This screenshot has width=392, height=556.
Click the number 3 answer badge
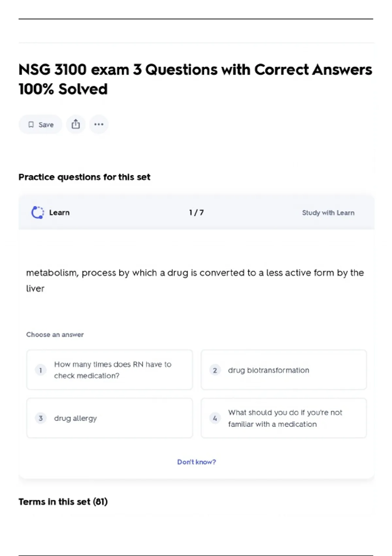41,418
